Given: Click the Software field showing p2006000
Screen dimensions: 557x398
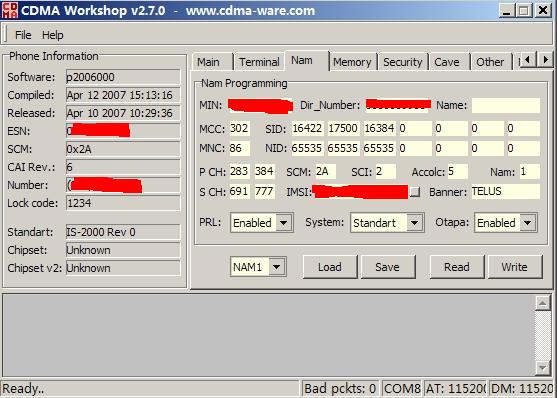Looking at the screenshot, I should 123,77.
